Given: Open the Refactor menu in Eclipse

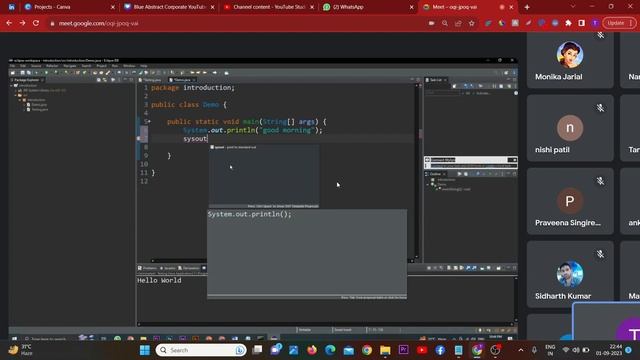Looking at the screenshot, I should click(x=52, y=66).
